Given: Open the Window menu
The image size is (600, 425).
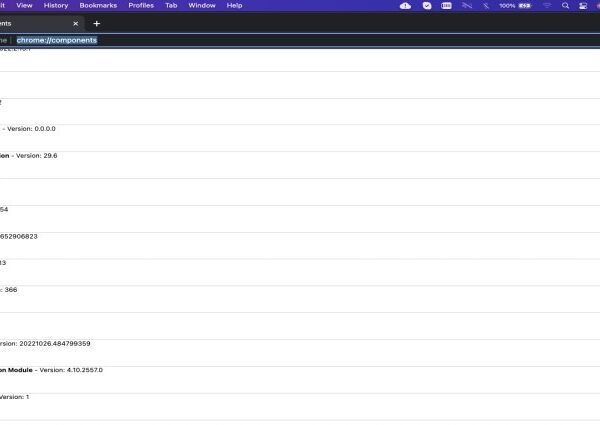Looking at the screenshot, I should 202,6.
